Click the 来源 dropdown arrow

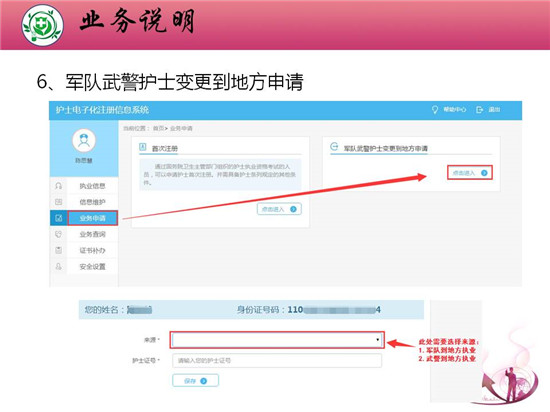click(x=377, y=340)
